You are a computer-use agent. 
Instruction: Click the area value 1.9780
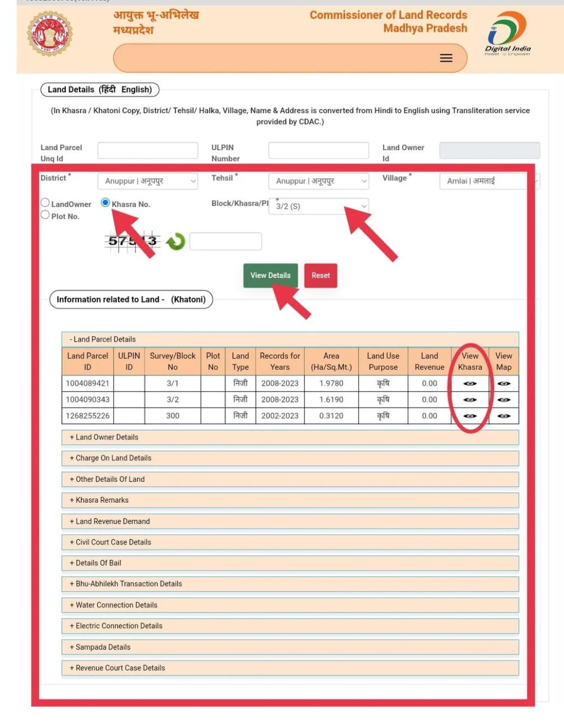pos(331,383)
